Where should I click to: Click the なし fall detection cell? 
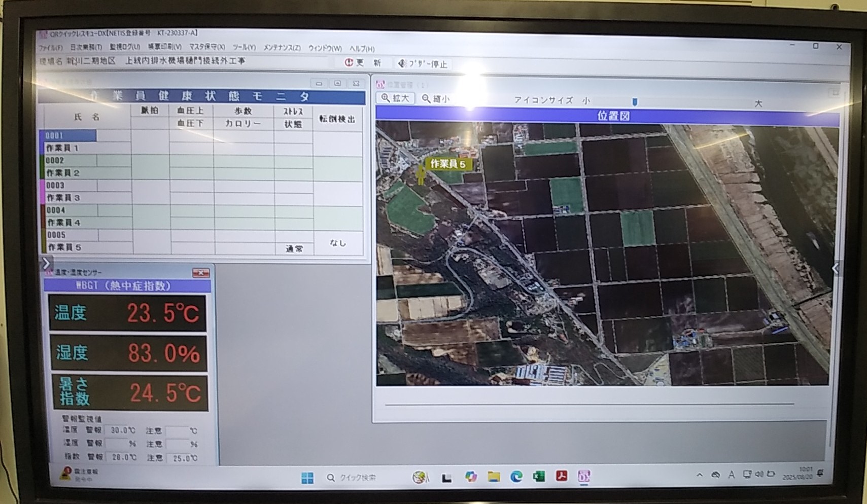click(338, 242)
